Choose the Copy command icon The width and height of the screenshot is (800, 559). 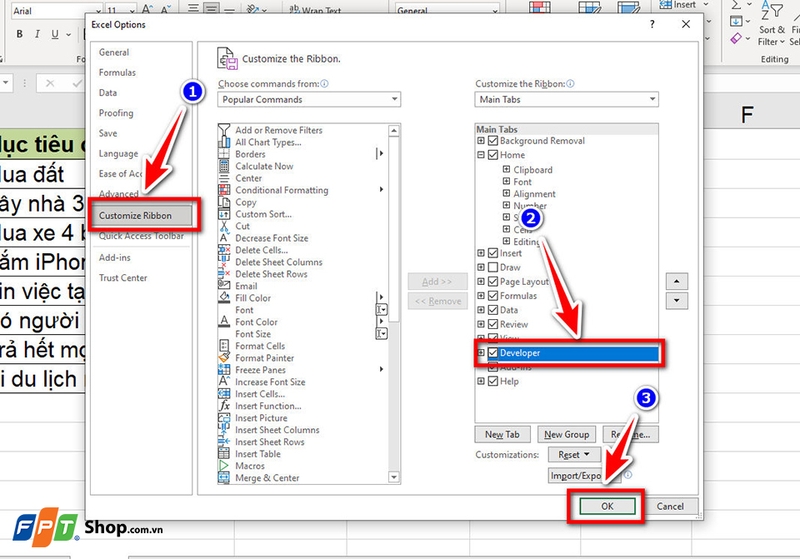pyautogui.click(x=224, y=202)
